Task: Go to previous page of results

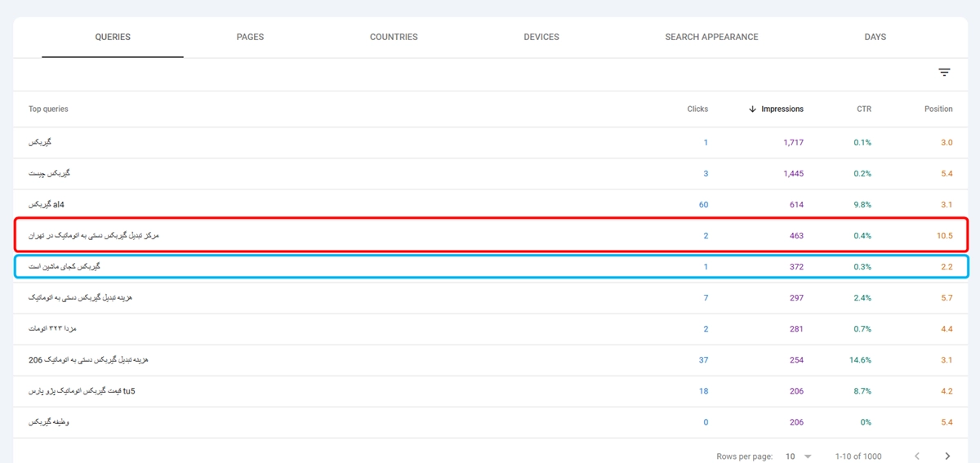Action: [x=917, y=456]
